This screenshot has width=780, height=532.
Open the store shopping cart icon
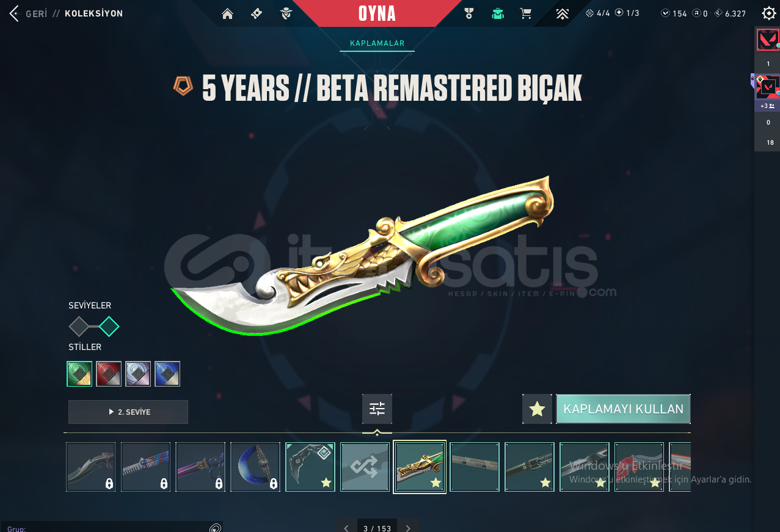click(525, 13)
